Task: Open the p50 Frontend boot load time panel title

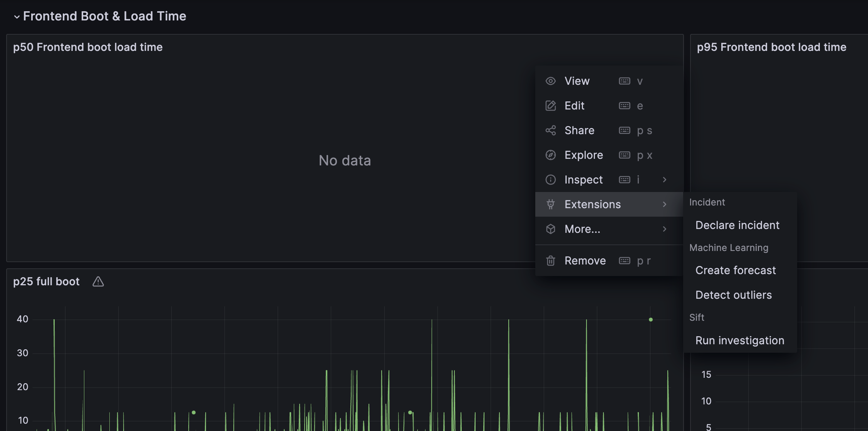Action: coord(88,47)
